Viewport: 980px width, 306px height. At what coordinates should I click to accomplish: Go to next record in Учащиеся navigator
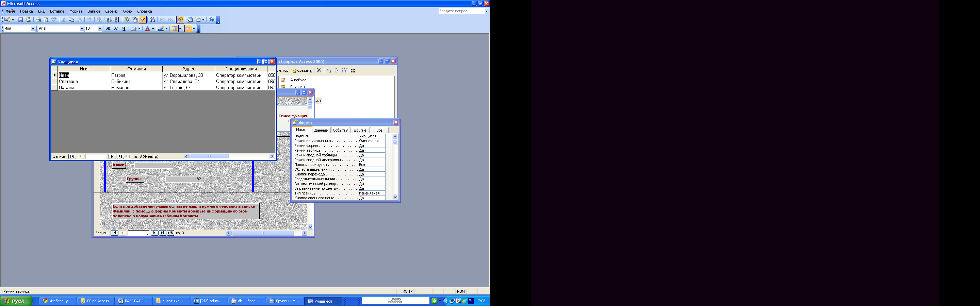pos(112,156)
